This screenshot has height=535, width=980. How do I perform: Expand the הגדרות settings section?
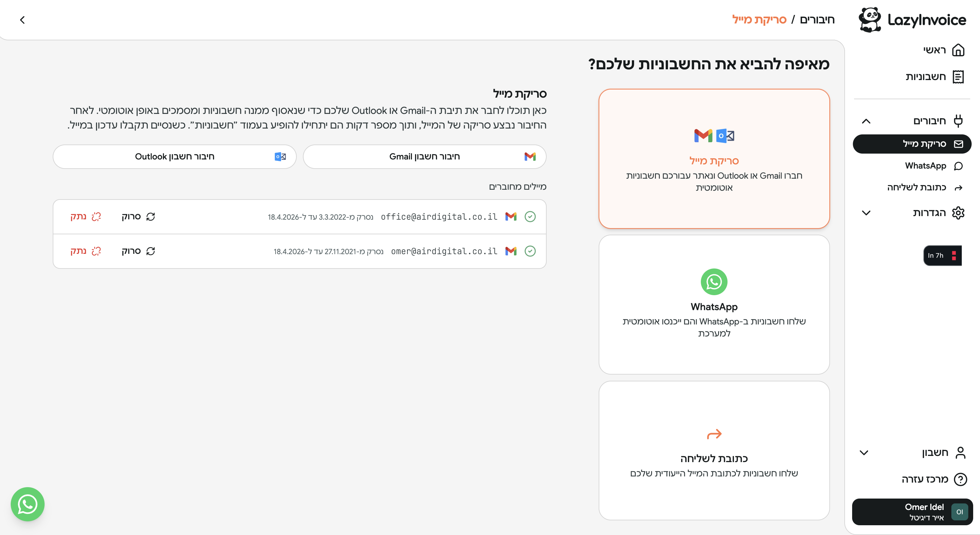[x=866, y=213]
